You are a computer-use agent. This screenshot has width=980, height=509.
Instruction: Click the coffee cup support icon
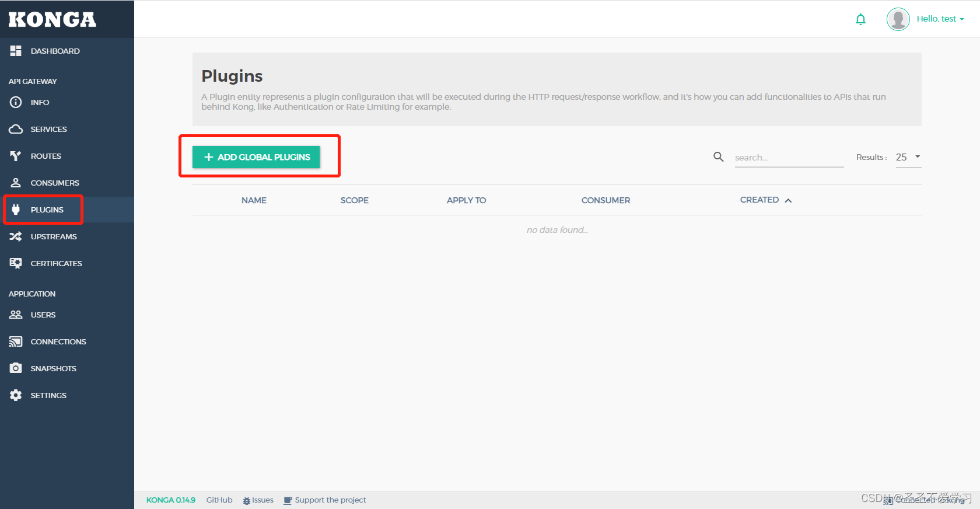tap(288, 500)
